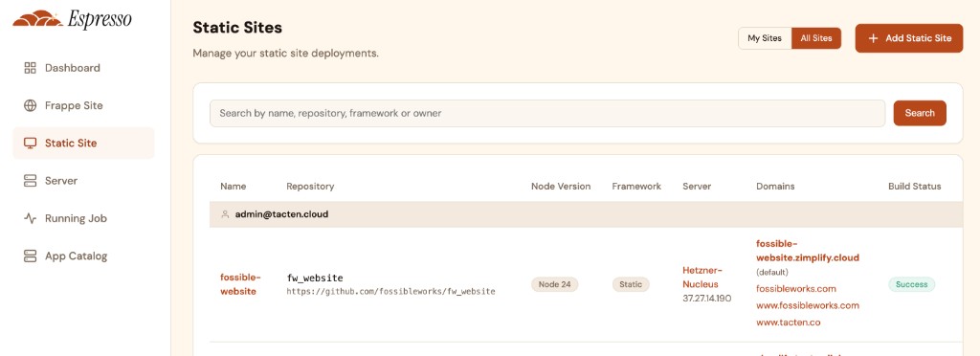Image resolution: width=980 pixels, height=356 pixels.
Task: Click the Build Status column header
Action: 914,186
